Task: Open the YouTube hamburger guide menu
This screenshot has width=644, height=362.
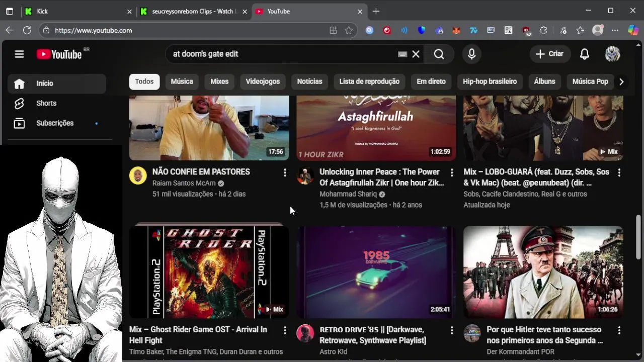Action: [x=19, y=54]
